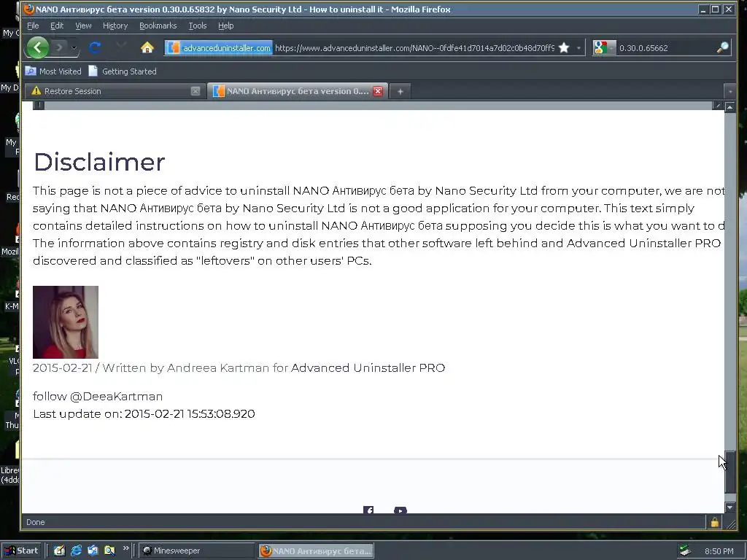Reload the page with the blue Reload icon
The width and height of the screenshot is (747, 560).
point(95,47)
